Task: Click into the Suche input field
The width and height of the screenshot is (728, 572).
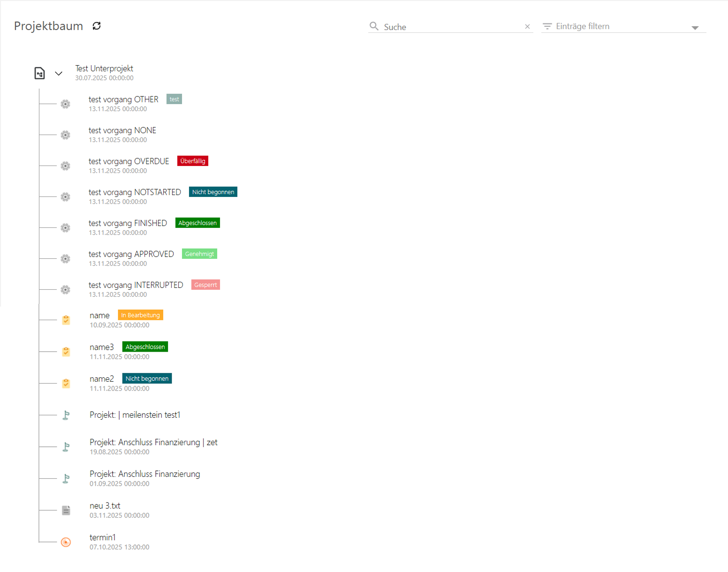Action: (x=450, y=27)
